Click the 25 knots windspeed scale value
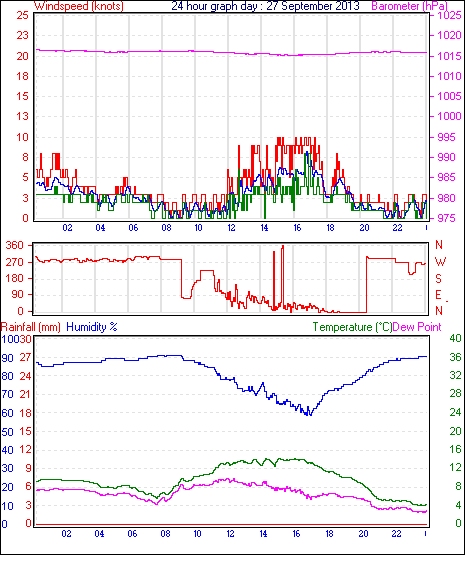 pos(22,15)
